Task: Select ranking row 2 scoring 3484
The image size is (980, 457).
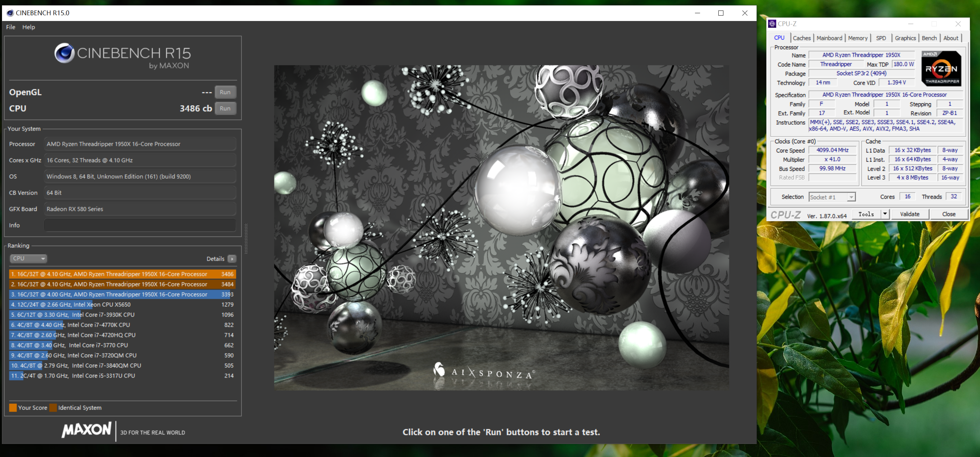Action: click(123, 285)
